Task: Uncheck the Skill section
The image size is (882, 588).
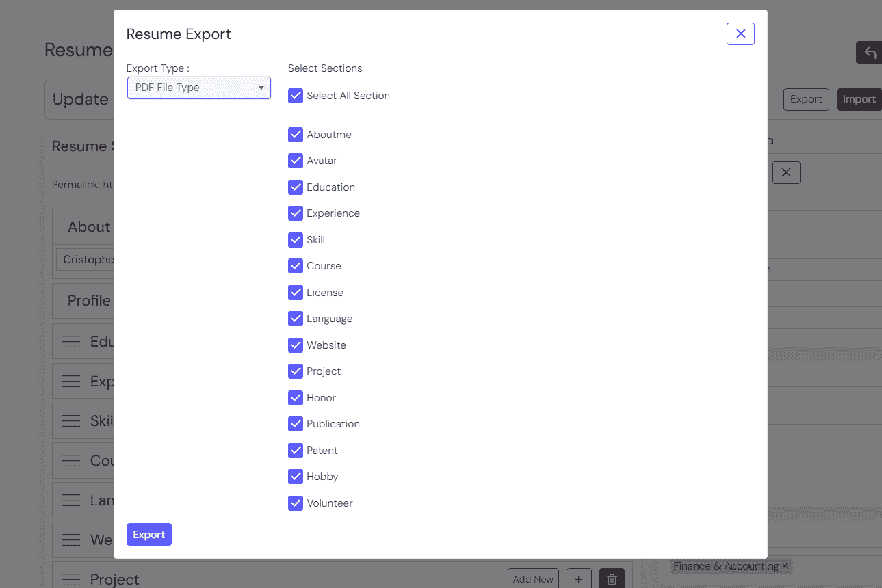Action: pyautogui.click(x=296, y=240)
